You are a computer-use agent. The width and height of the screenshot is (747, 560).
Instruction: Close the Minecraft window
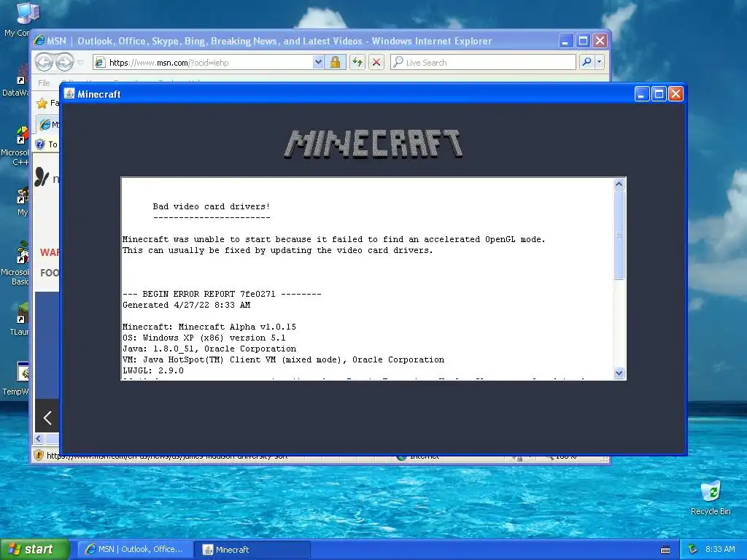pos(676,94)
